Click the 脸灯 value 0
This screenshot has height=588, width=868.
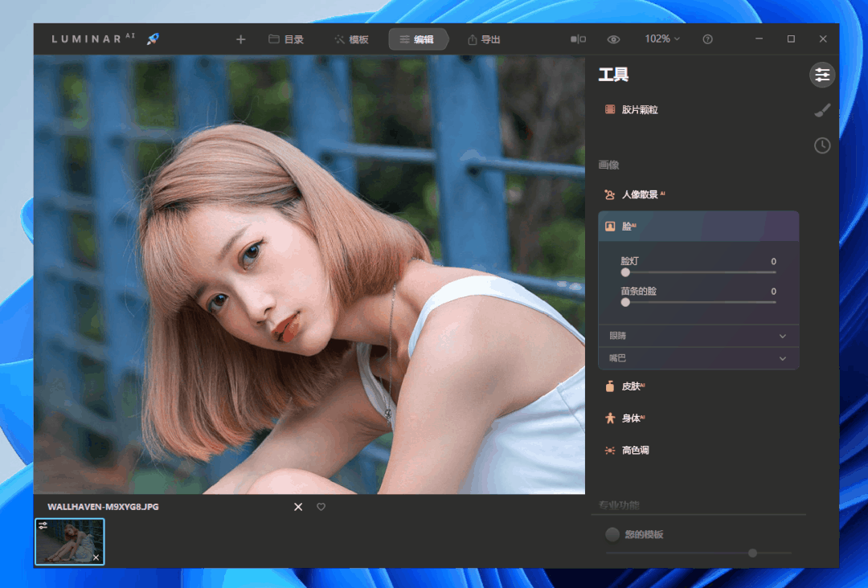point(773,262)
